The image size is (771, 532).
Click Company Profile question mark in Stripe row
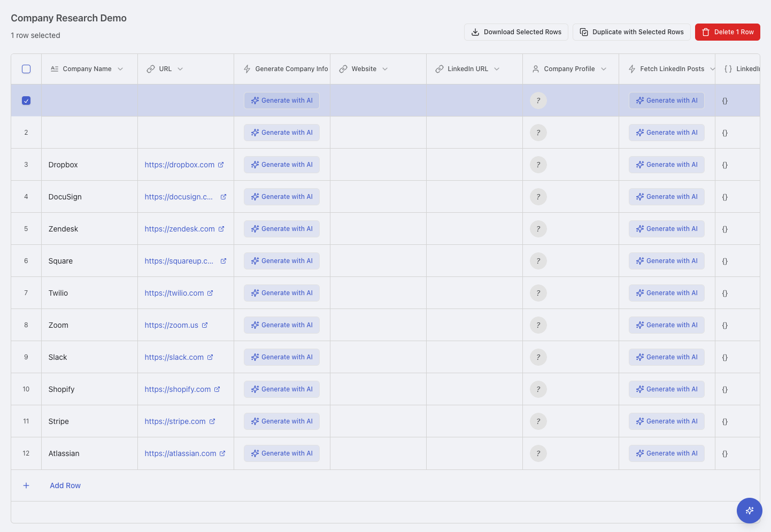[x=538, y=421]
